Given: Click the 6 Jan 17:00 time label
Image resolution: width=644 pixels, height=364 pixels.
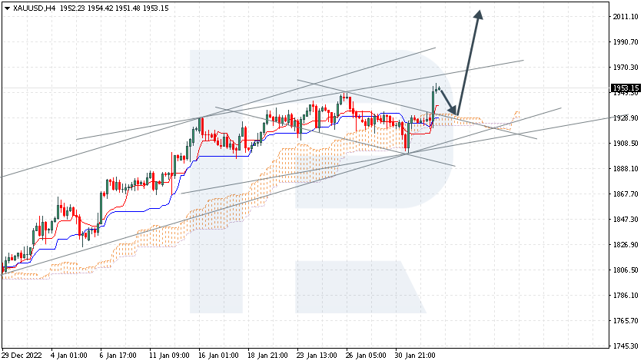Looking at the screenshot, I should click(118, 356).
